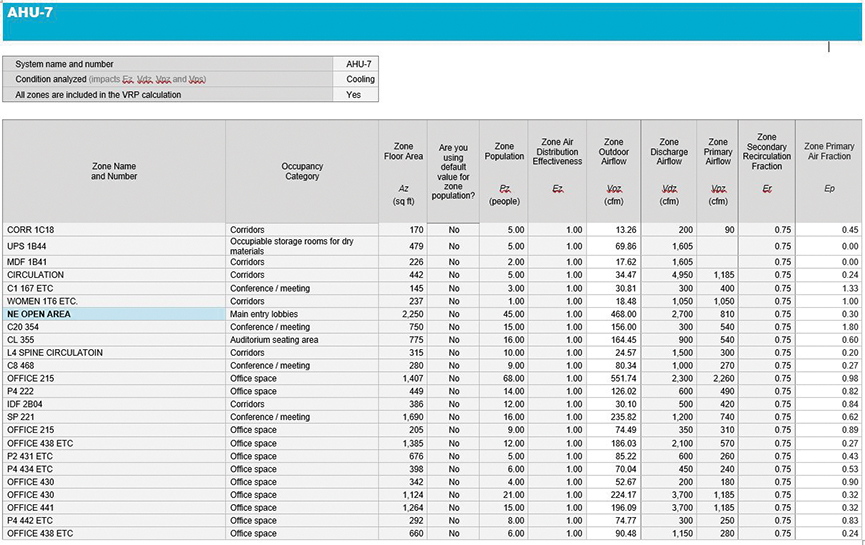Image resolution: width=865 pixels, height=545 pixels.
Task: Click the Zone Population column header
Action: click(504, 170)
